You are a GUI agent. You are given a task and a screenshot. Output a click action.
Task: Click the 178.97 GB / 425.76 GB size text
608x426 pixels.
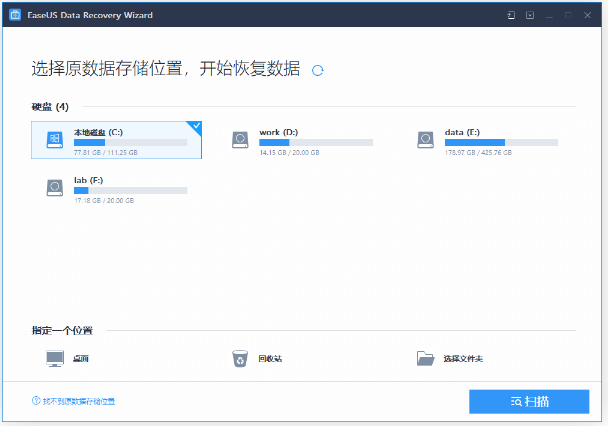point(478,152)
